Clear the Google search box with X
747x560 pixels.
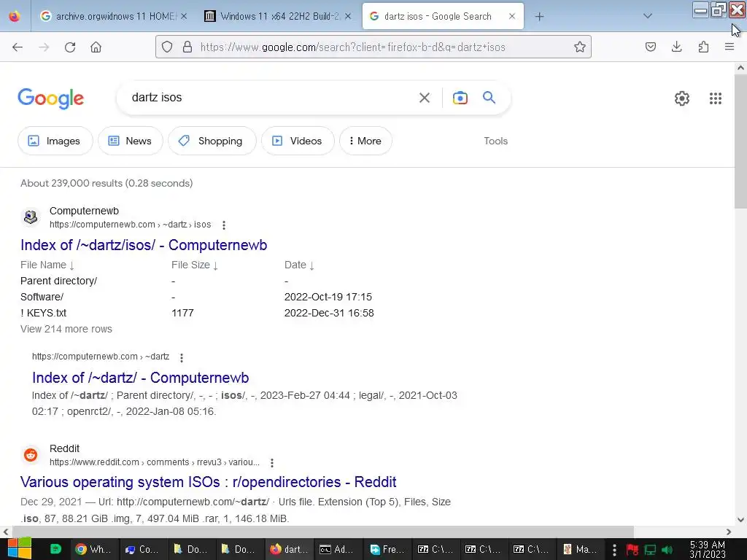(424, 98)
